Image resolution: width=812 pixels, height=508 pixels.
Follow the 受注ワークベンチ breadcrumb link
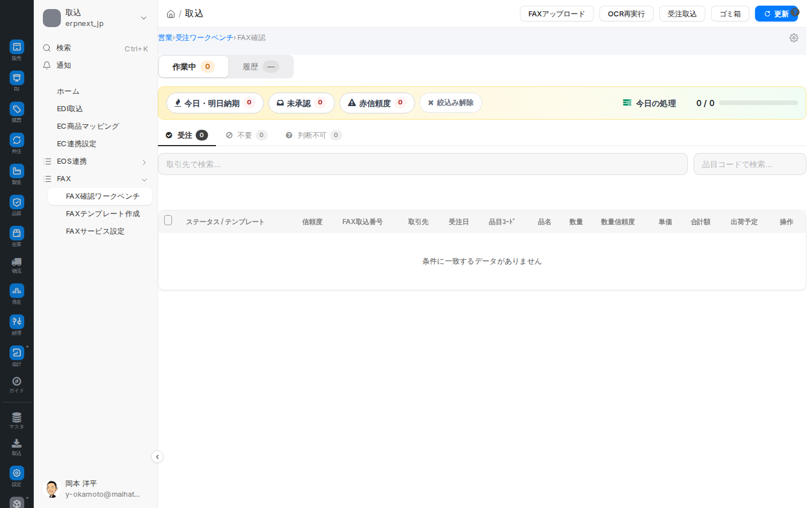[x=204, y=38]
